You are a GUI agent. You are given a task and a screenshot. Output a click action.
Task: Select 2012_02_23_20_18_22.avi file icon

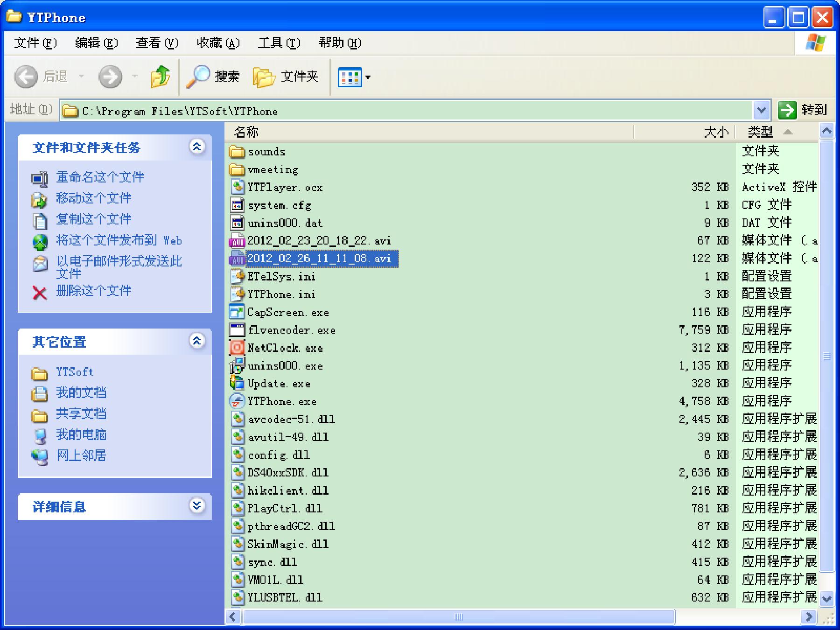point(237,241)
